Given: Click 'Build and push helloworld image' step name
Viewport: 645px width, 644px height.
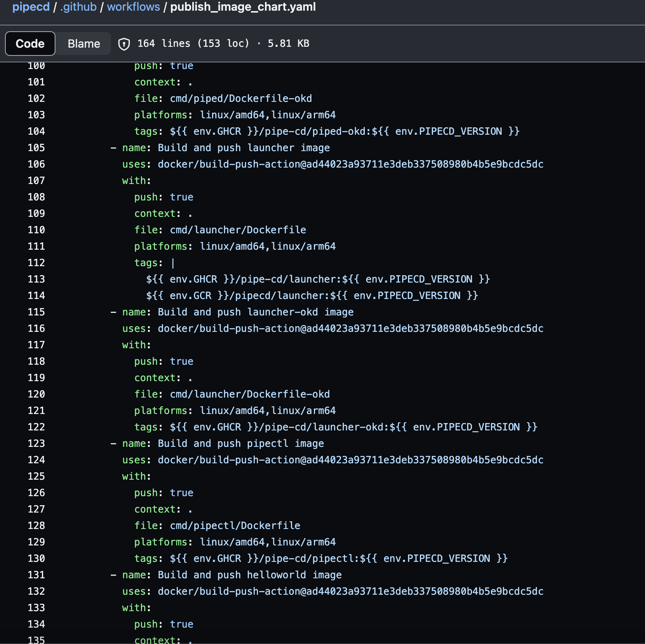Looking at the screenshot, I should click(x=249, y=575).
